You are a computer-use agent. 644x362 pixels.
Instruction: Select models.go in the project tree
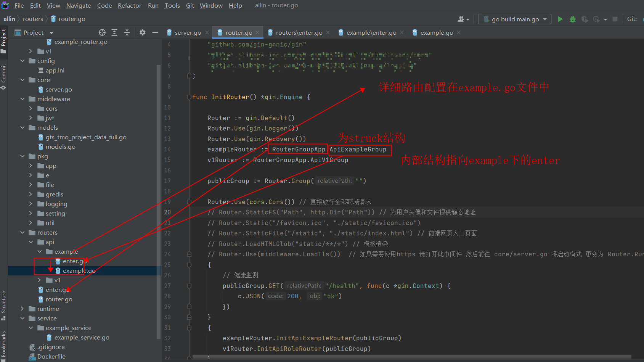[x=60, y=146]
